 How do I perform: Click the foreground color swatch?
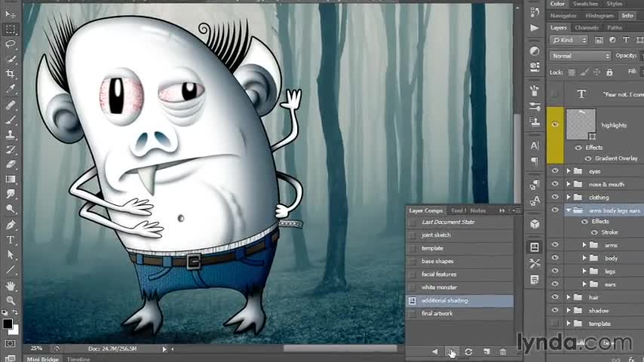7,324
